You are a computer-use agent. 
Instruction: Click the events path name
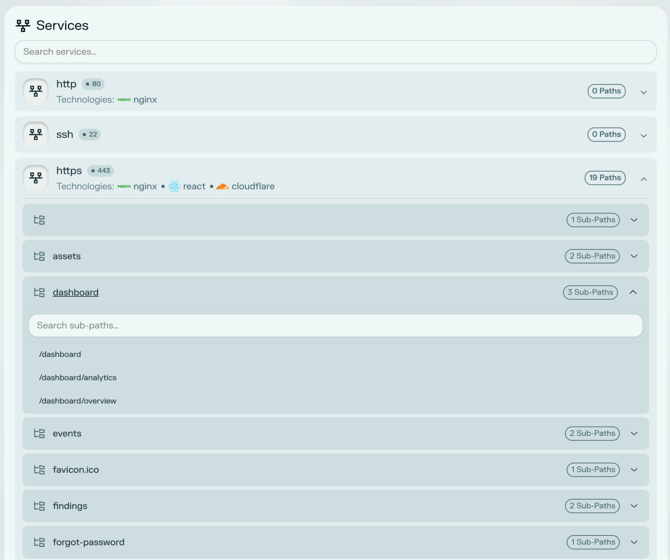click(x=67, y=434)
